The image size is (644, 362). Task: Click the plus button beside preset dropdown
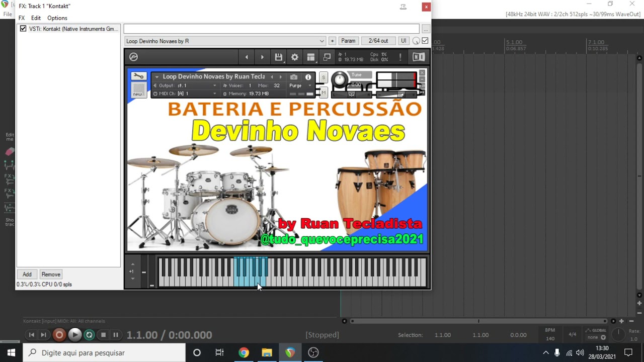[332, 41]
